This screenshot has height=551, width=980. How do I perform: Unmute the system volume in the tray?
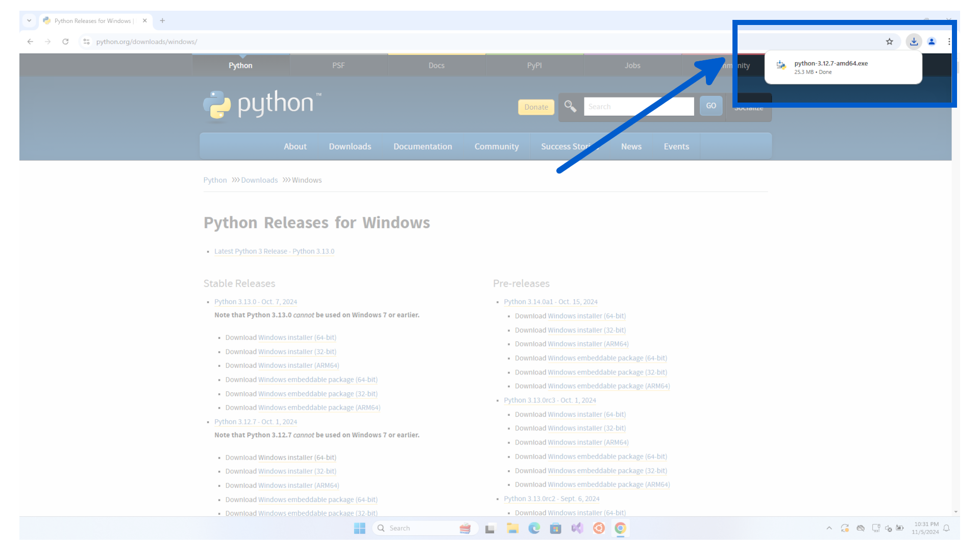pyautogui.click(x=889, y=528)
